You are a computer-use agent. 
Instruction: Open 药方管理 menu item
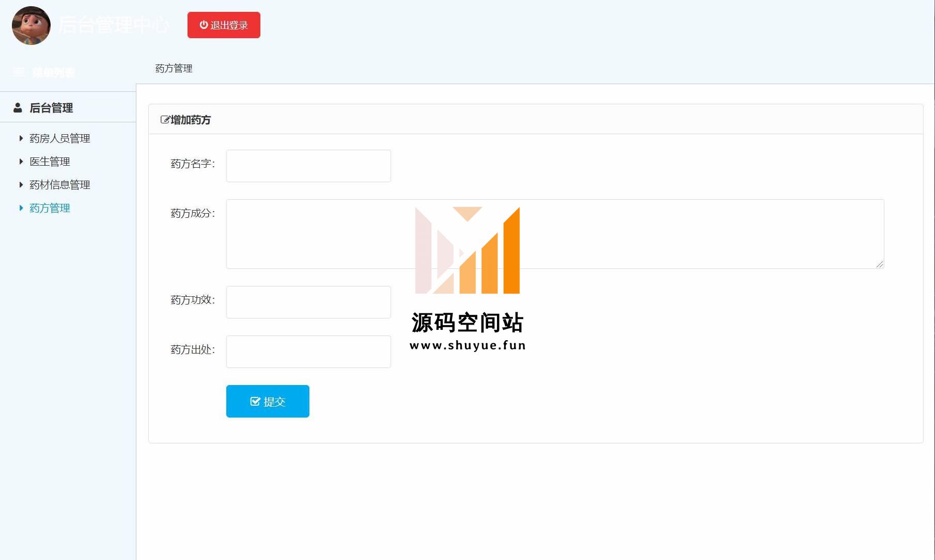(x=50, y=208)
